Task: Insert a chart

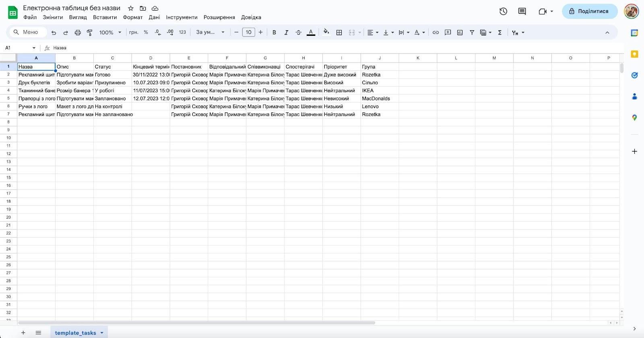Action: tap(460, 33)
